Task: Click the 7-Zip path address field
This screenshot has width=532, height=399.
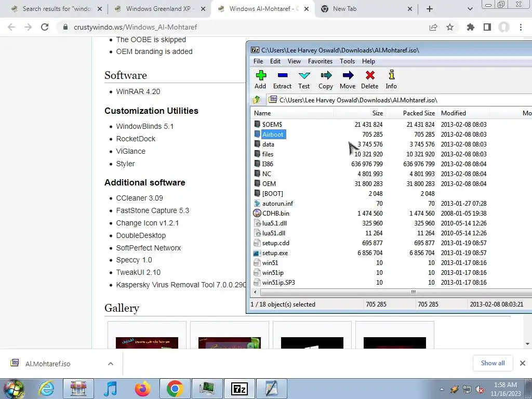Action: click(400, 100)
